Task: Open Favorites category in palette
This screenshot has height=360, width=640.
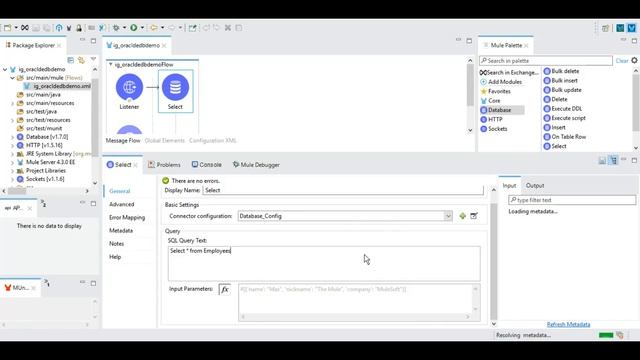Action: pyautogui.click(x=496, y=91)
